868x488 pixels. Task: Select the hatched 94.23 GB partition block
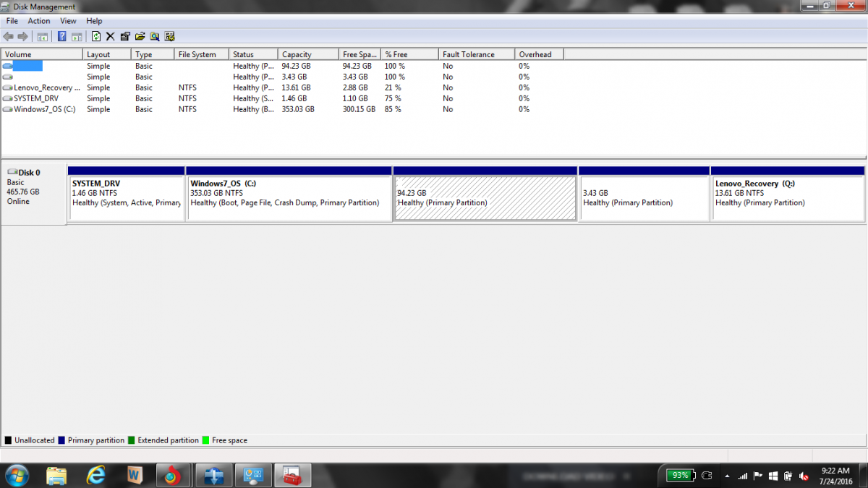tap(485, 193)
